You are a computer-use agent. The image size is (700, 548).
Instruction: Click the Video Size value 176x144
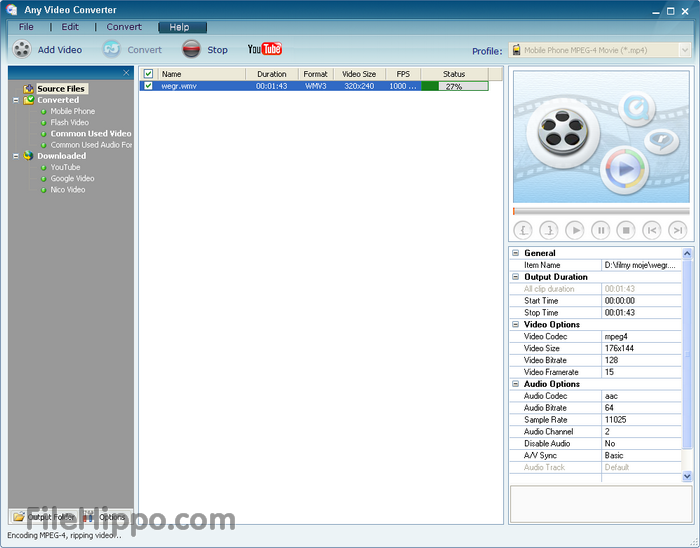pyautogui.click(x=619, y=348)
